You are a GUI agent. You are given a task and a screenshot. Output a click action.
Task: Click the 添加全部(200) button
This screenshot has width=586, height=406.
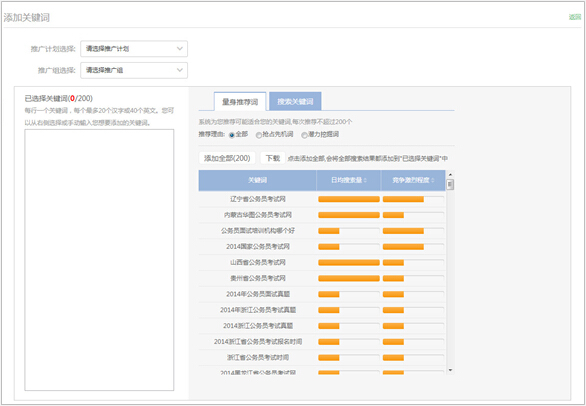227,158
